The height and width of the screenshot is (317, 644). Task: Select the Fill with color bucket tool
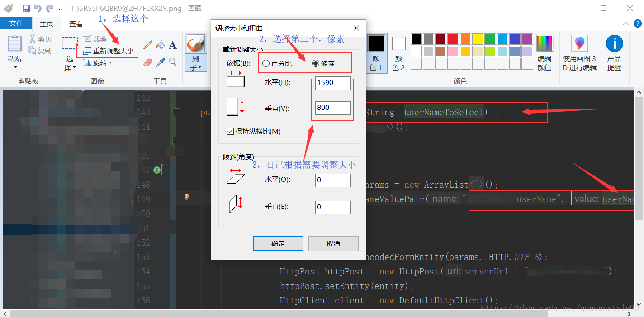[x=160, y=45]
